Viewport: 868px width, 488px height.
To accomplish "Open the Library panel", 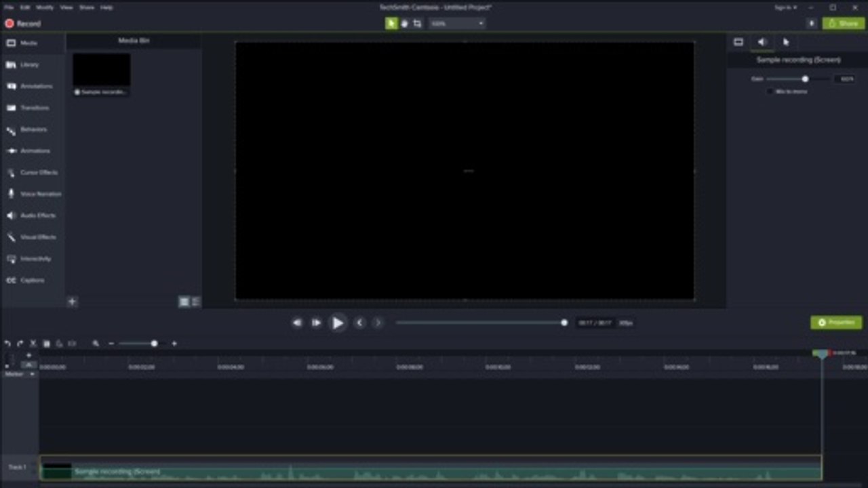I will coord(33,64).
